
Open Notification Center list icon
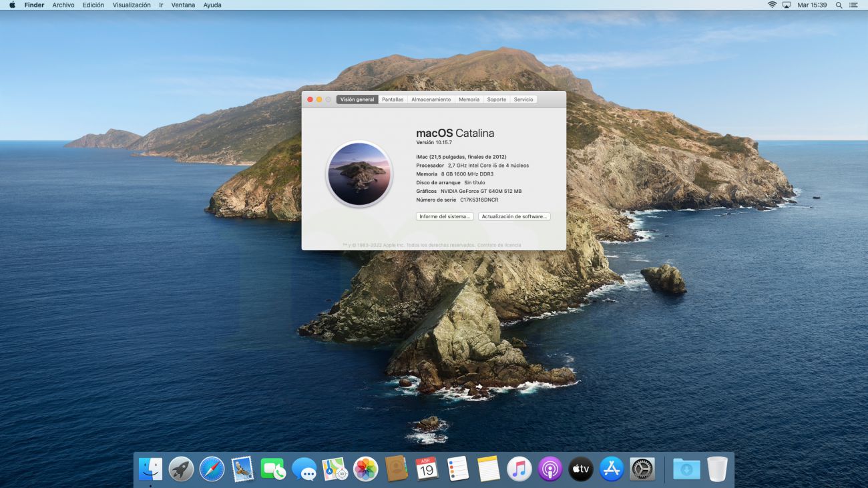pyautogui.click(x=853, y=5)
